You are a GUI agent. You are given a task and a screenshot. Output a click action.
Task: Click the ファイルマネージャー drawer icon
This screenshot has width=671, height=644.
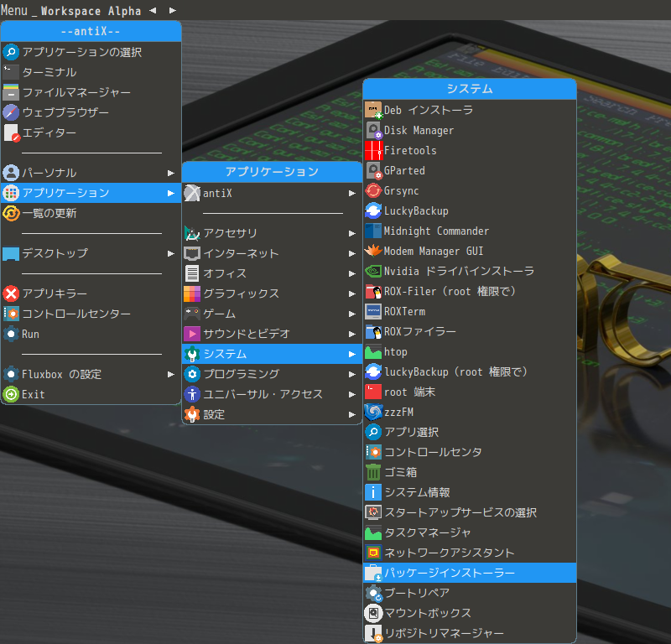tap(11, 92)
